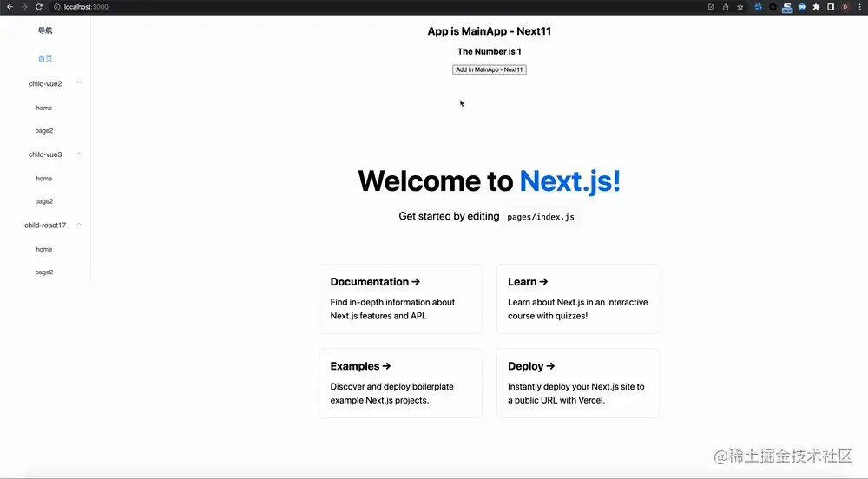This screenshot has height=479, width=868.
Task: Open the Extensions puzzle-piece menu
Action: point(816,7)
